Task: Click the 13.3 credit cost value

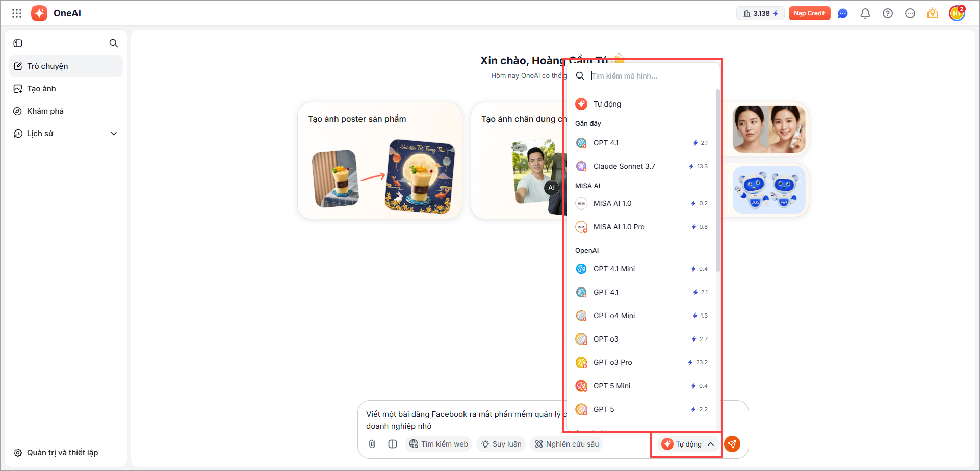Action: click(702, 166)
